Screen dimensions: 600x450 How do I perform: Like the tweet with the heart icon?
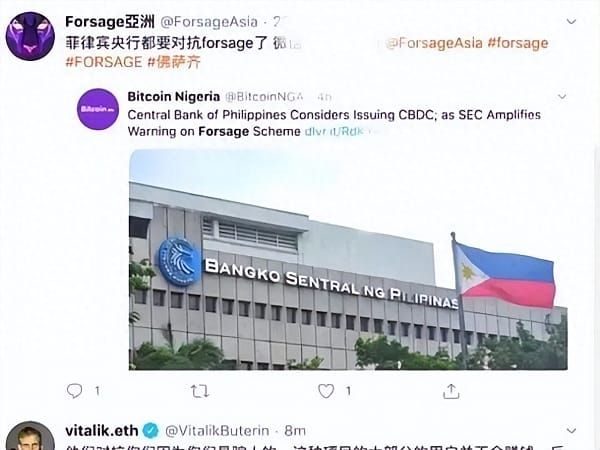click(x=326, y=391)
